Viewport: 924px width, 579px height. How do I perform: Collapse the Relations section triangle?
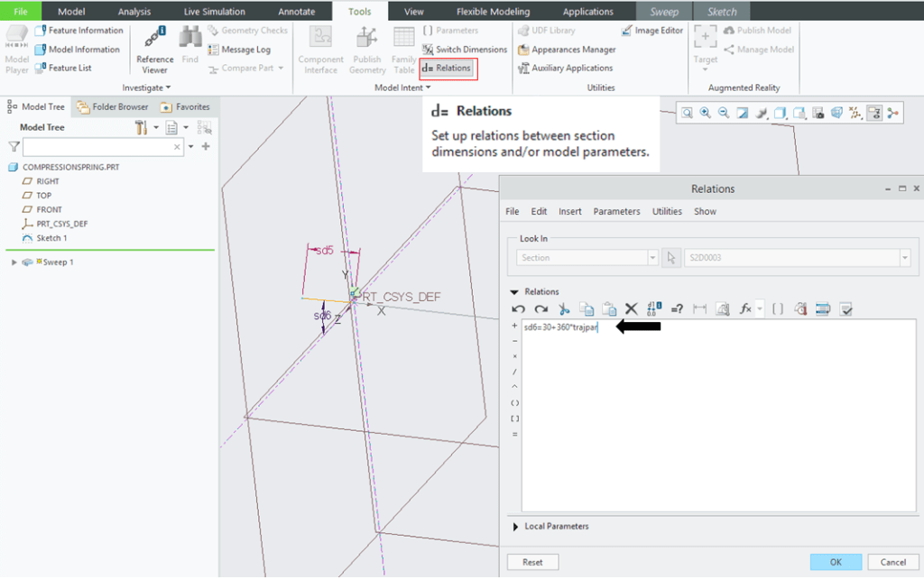[x=514, y=292]
